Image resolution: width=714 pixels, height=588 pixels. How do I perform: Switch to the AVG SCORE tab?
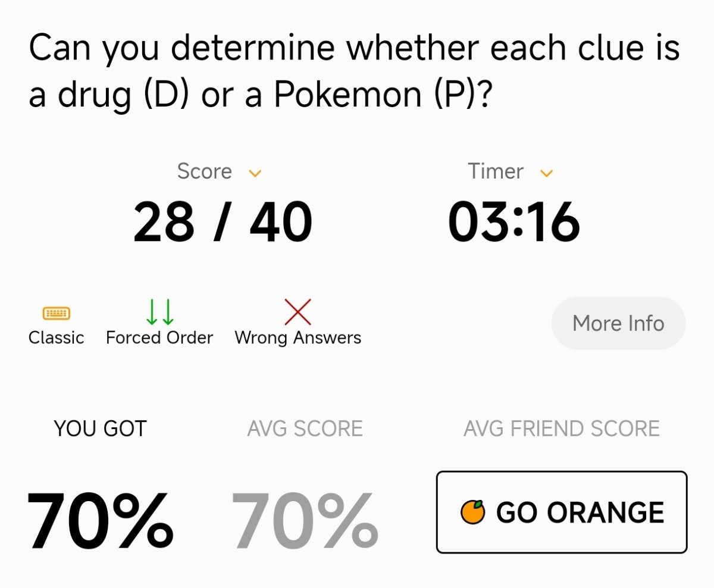[305, 429]
